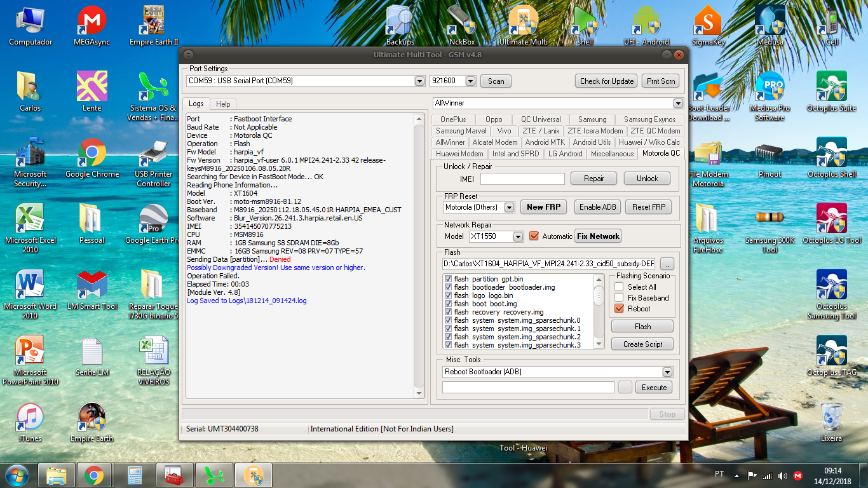Open the 921600 baud rate dropdown
This screenshot has height=488, width=868.
(470, 81)
